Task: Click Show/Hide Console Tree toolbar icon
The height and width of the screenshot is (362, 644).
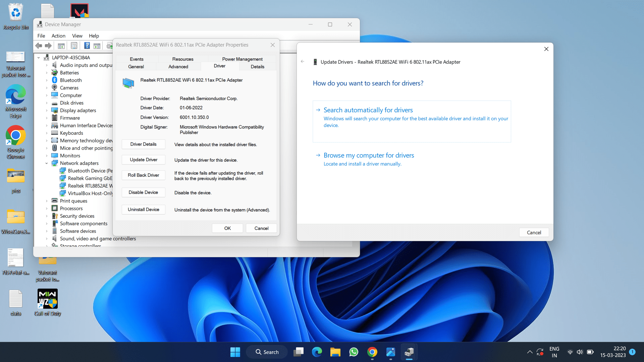Action: tap(61, 46)
